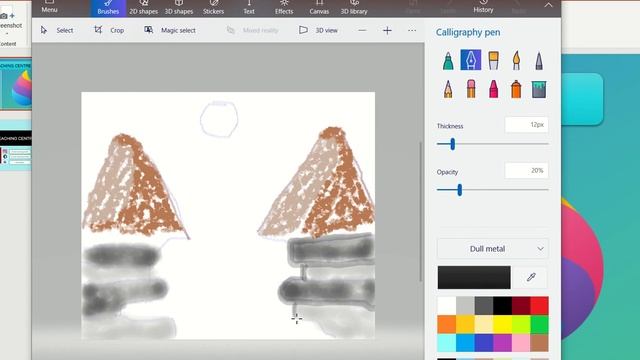Viewport: 640px width, 360px height.
Task: Select the Eraser tool
Action: 471,89
